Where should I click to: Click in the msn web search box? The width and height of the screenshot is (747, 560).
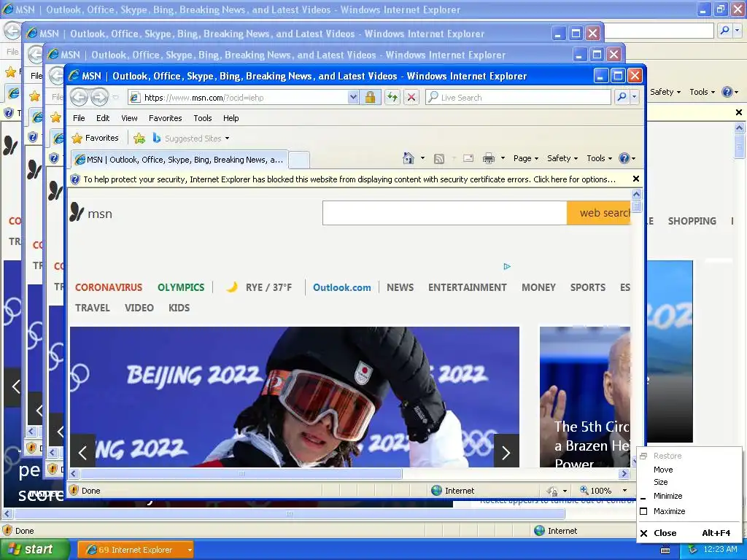[444, 213]
